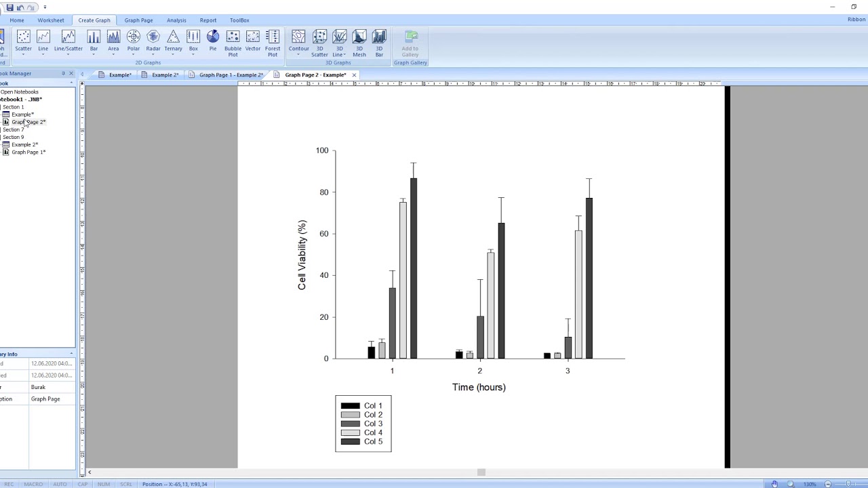Choose the 3D Line graph icon
The height and width of the screenshot is (488, 868).
click(x=340, y=37)
